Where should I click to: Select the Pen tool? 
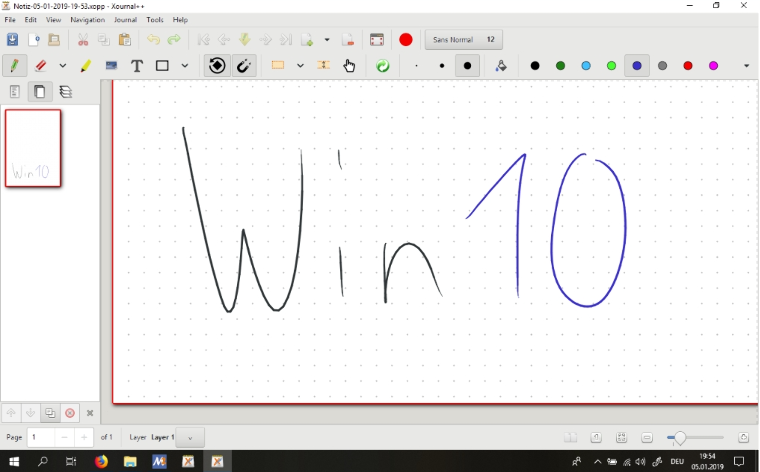coord(14,66)
